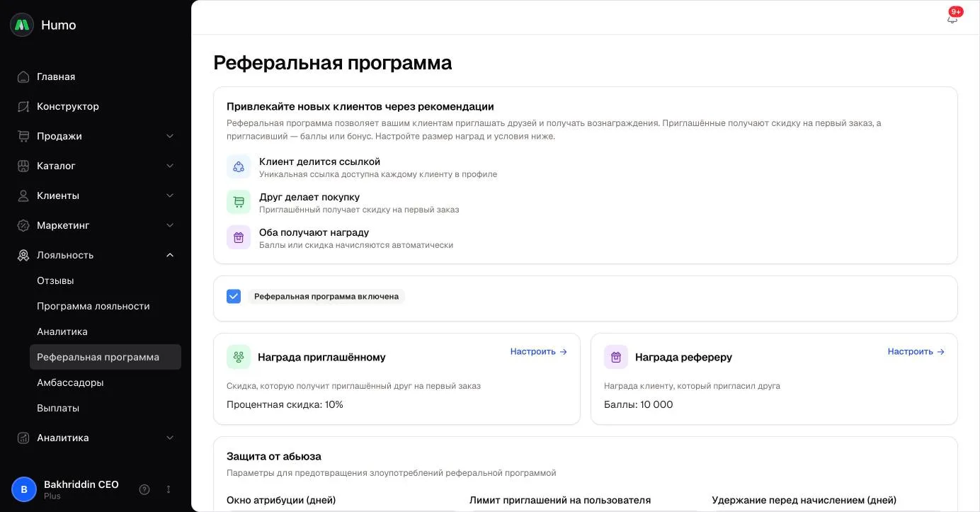Viewport: 980px width, 512px height.
Task: Collapse the Лояльность menu chevron
Action: point(170,255)
